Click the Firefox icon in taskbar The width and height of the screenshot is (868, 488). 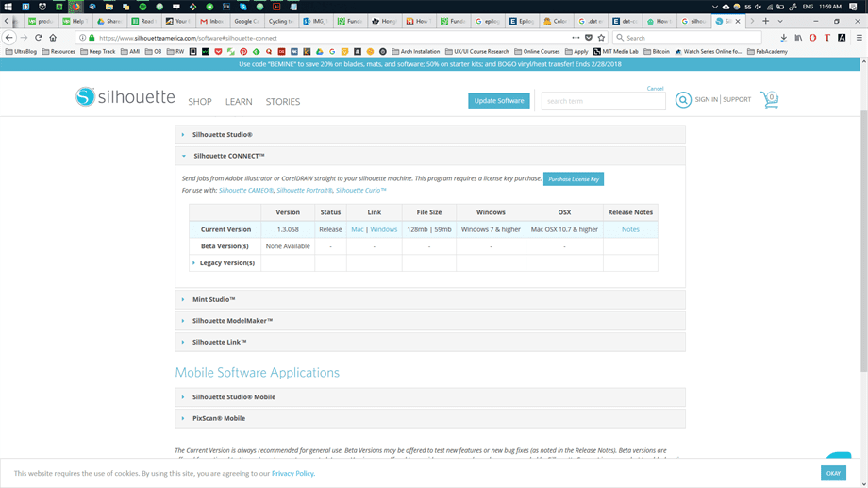[x=75, y=7]
